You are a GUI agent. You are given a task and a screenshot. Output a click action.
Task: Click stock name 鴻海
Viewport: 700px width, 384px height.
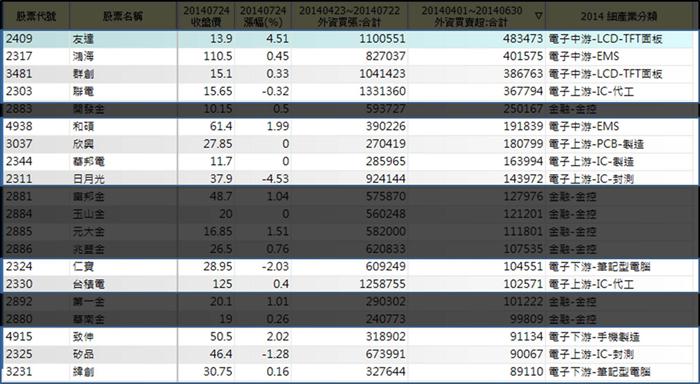coord(83,57)
